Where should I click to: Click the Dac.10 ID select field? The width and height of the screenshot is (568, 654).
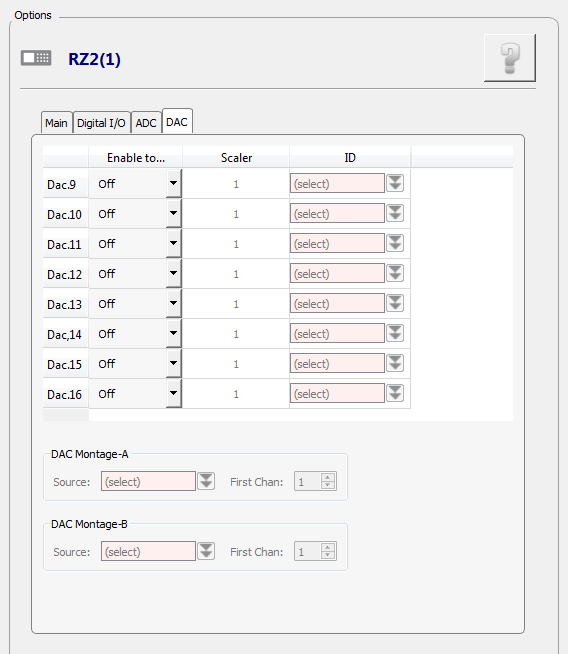(x=337, y=213)
